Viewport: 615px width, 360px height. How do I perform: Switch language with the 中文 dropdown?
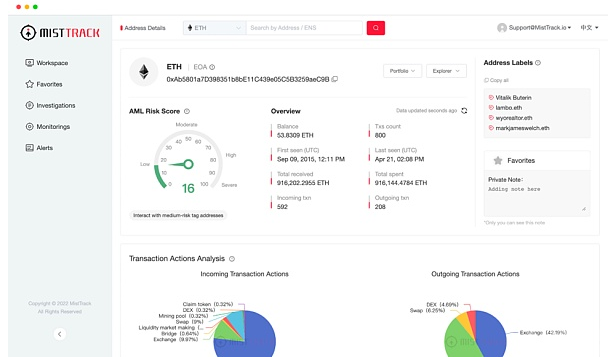590,27
